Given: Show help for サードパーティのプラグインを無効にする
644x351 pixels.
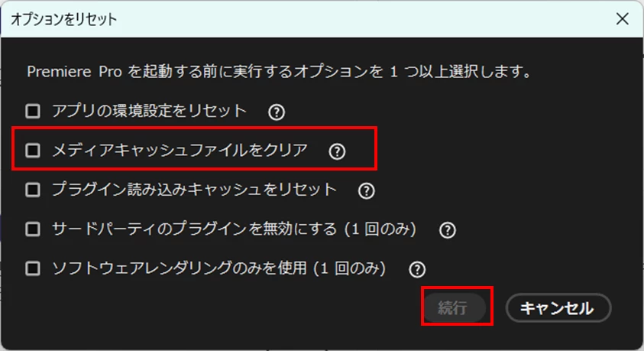Looking at the screenshot, I should [447, 230].
